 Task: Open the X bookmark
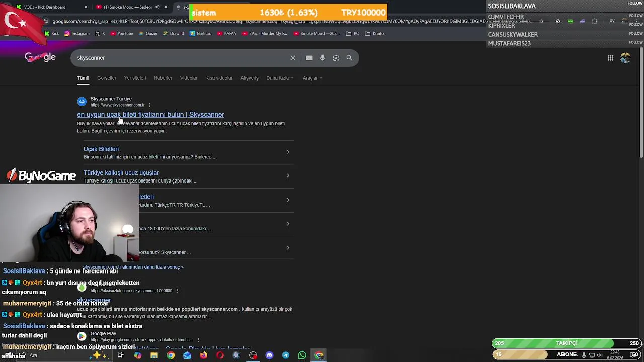[x=100, y=33]
